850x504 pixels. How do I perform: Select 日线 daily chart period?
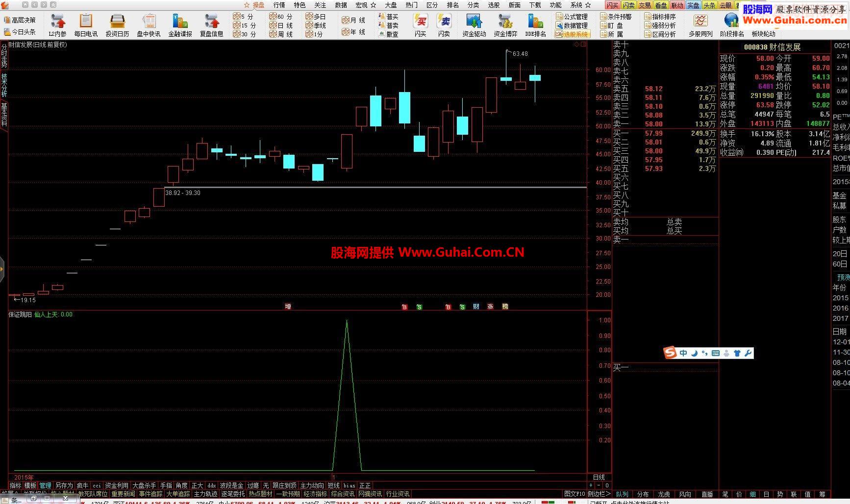coord(281,25)
